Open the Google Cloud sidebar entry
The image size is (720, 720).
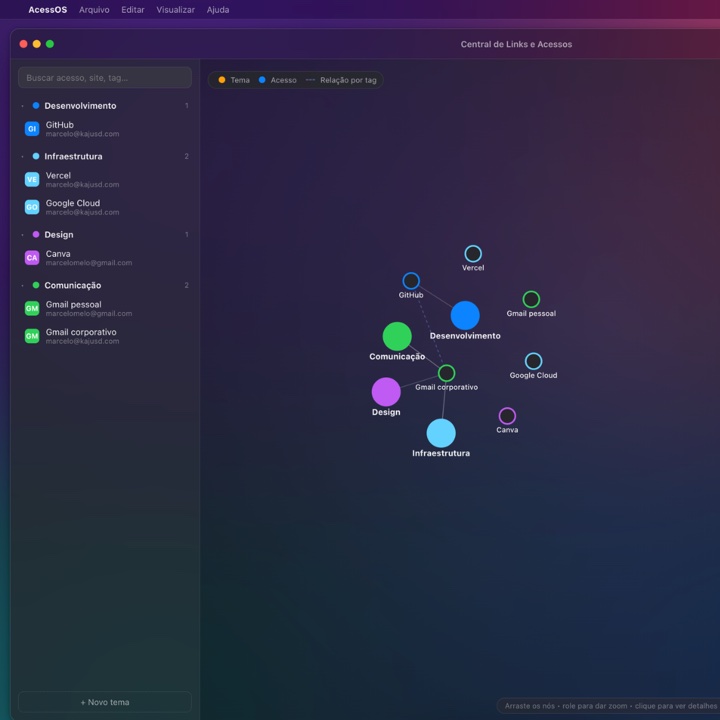[x=105, y=207]
